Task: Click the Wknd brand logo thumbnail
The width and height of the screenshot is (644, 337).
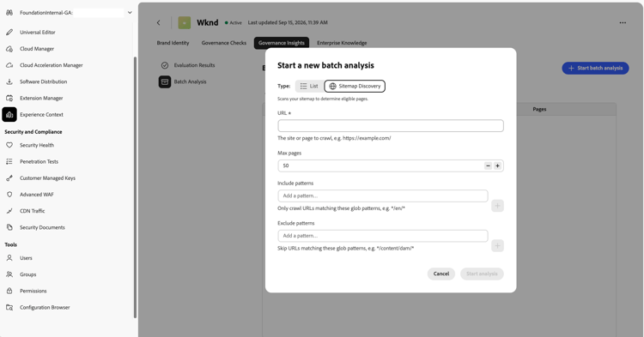Action: coord(184,22)
